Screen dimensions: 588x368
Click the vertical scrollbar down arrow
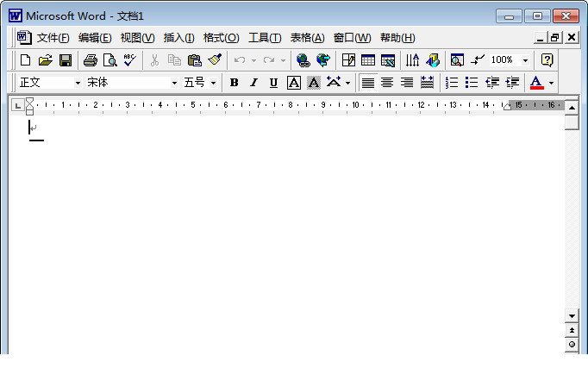(x=572, y=316)
